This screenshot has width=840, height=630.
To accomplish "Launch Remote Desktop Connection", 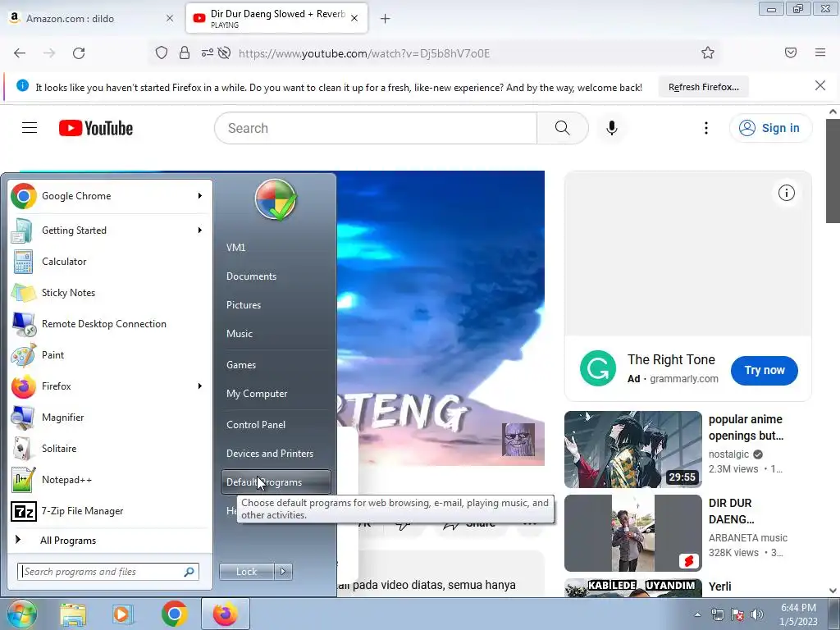I will point(110,323).
